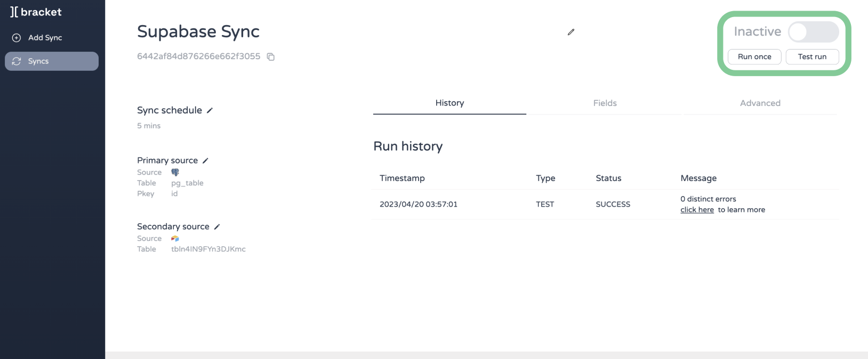Click the Airtable secondary source icon
This screenshot has height=359, width=868.
click(x=175, y=239)
